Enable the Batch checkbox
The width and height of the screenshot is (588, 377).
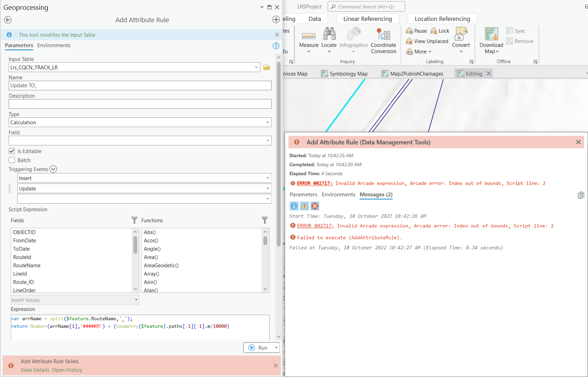pyautogui.click(x=12, y=160)
